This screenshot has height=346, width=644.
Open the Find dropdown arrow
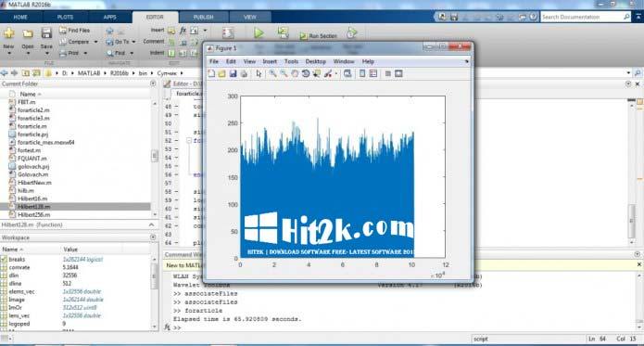click(x=132, y=53)
